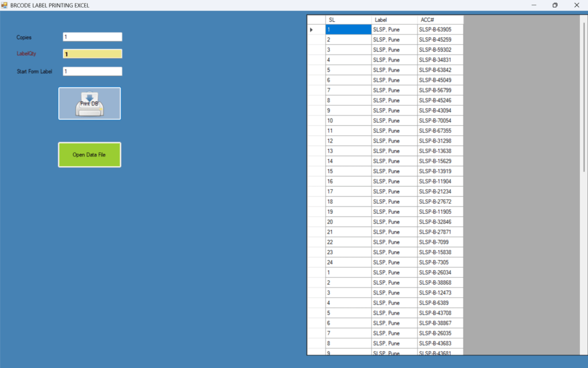Select the row header for SL 12
Screen dimensions: 588x368
pos(316,141)
